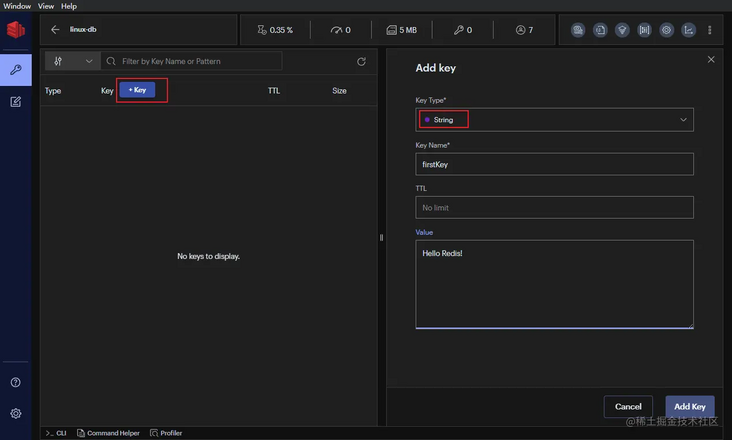
Task: Click the blue + Key button
Action: click(x=137, y=90)
